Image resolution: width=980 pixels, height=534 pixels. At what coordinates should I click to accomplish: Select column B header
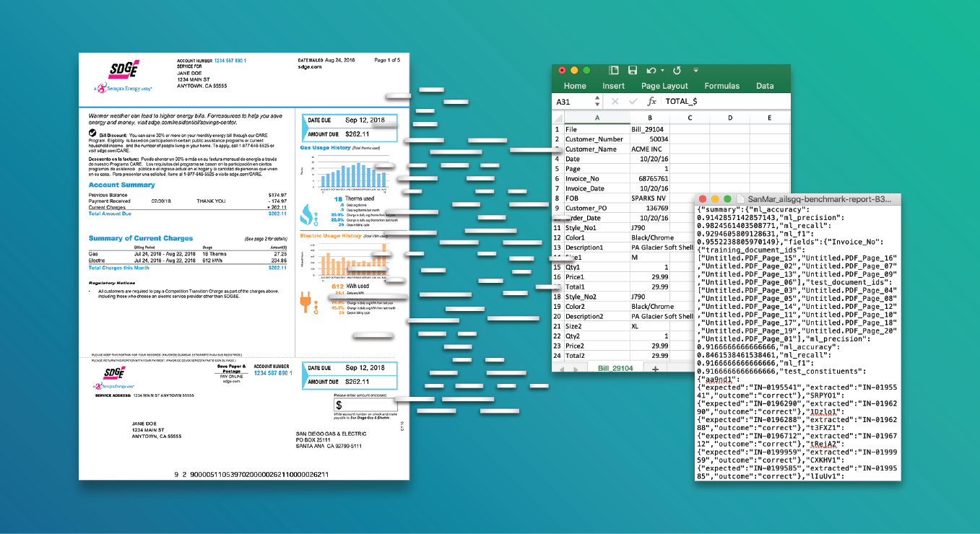(x=650, y=118)
